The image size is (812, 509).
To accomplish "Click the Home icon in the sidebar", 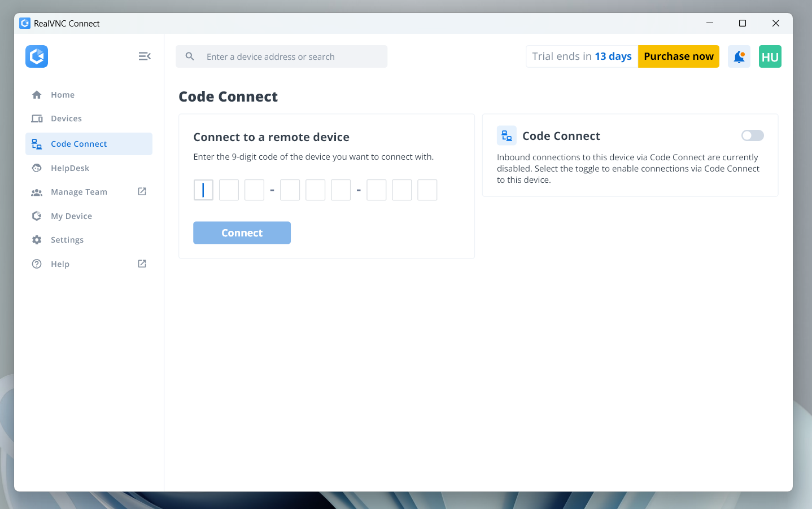I will coord(37,95).
